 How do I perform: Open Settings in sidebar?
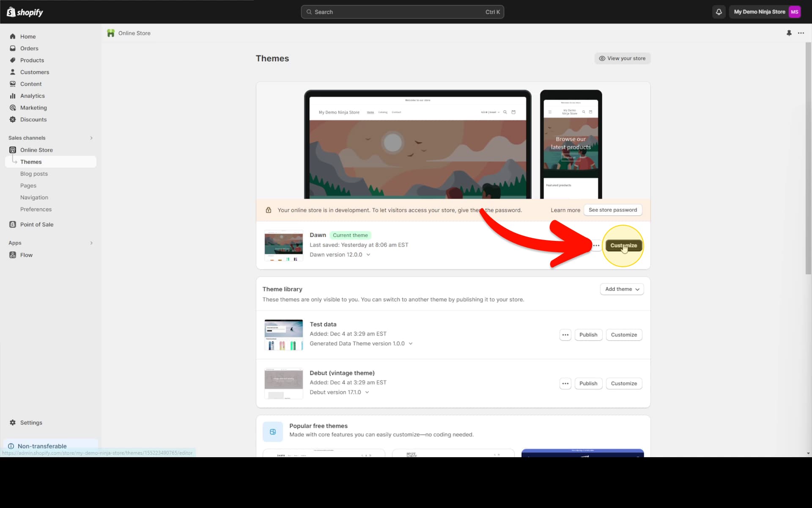pyautogui.click(x=31, y=422)
